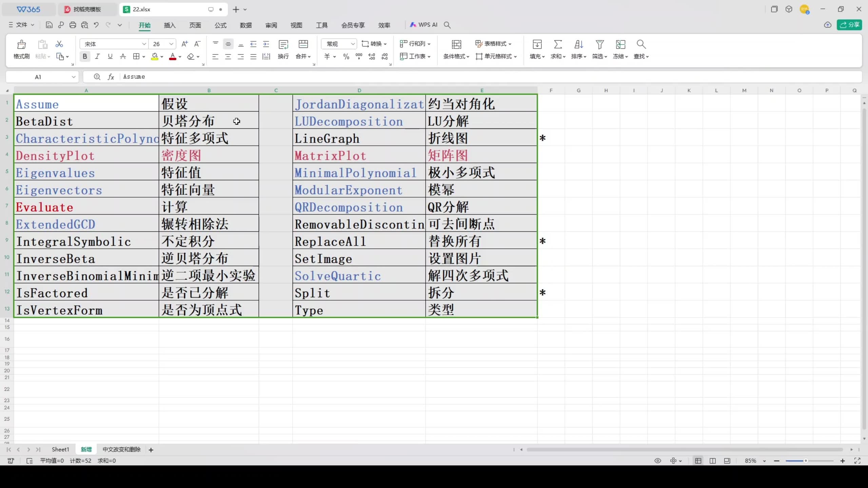Open WPS AI button

424,25
